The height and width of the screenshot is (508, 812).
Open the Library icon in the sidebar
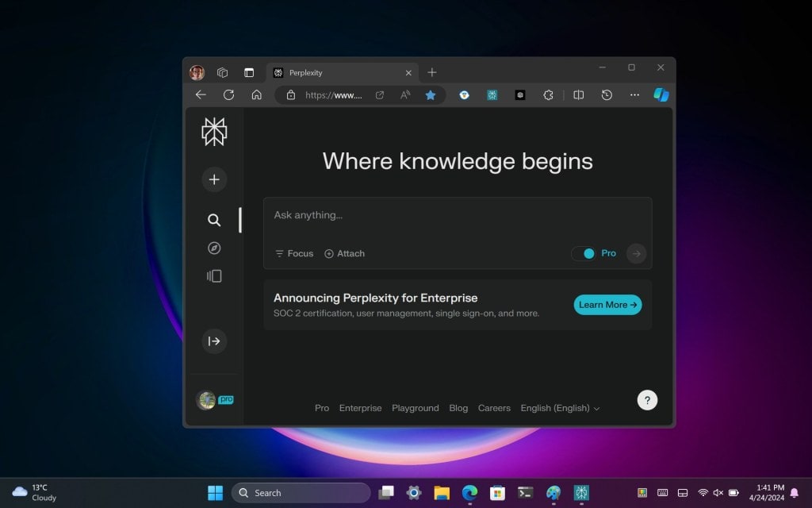214,275
